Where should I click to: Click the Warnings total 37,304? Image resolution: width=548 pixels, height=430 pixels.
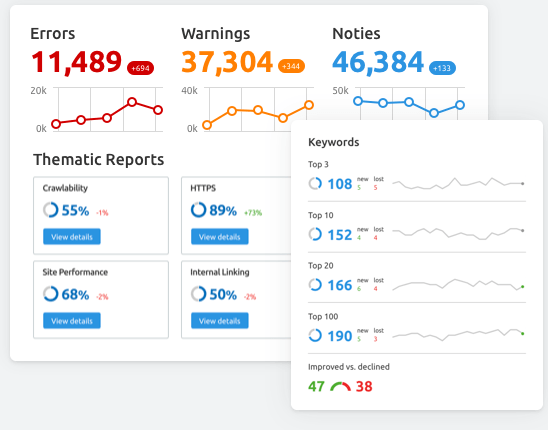[x=227, y=62]
